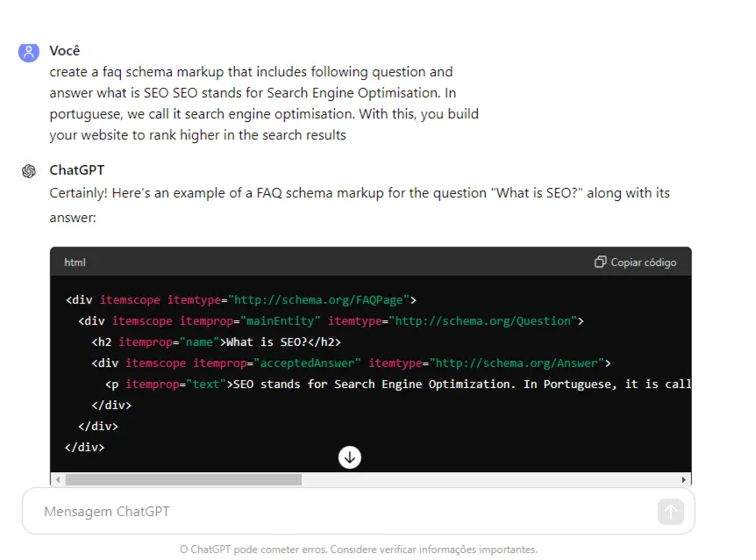Click the last closing </div> code line
The height and width of the screenshot is (560, 756).
coord(85,448)
